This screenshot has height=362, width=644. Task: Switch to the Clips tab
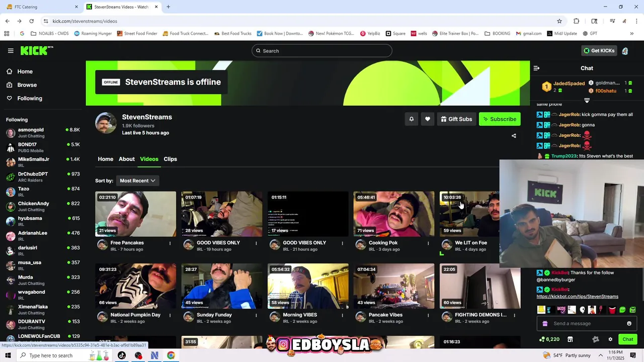(x=170, y=159)
